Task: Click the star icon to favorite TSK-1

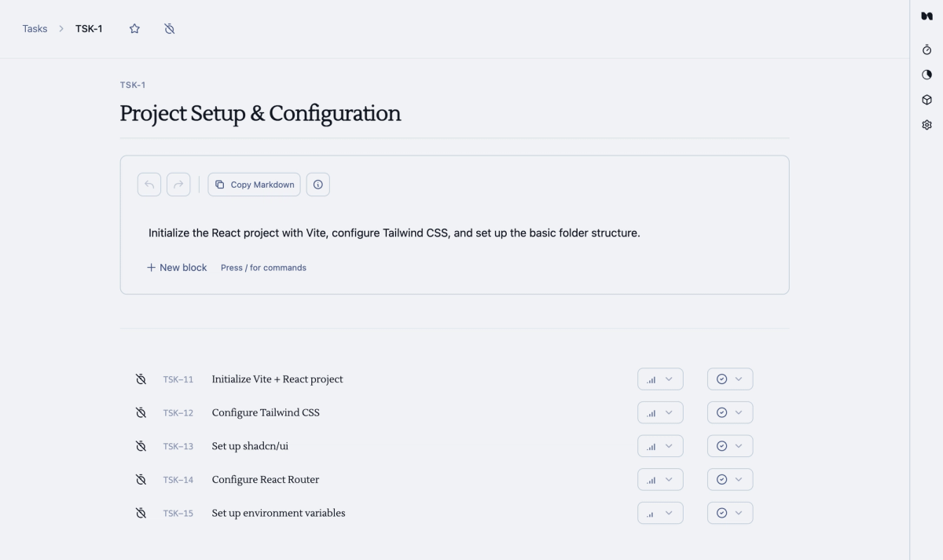Action: click(x=134, y=29)
